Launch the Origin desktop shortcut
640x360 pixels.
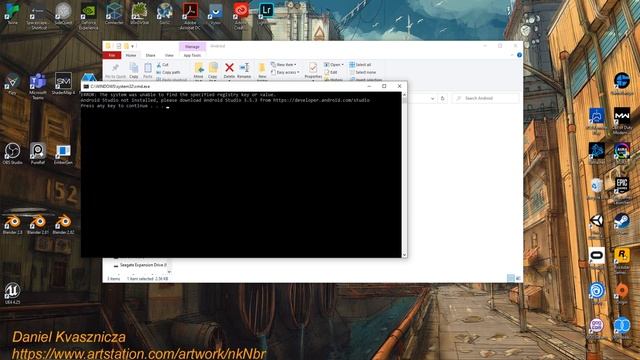point(622,293)
